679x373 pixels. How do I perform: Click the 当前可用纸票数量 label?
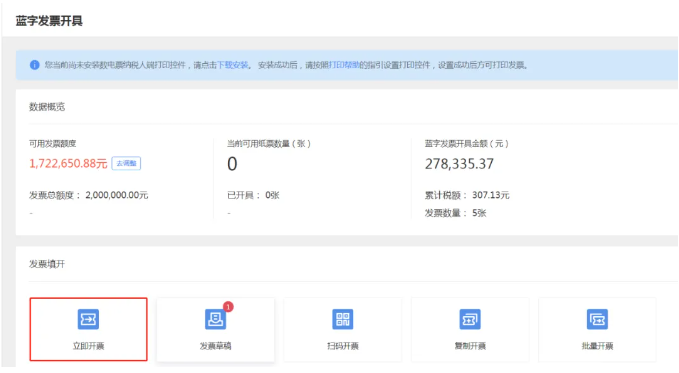click(269, 143)
